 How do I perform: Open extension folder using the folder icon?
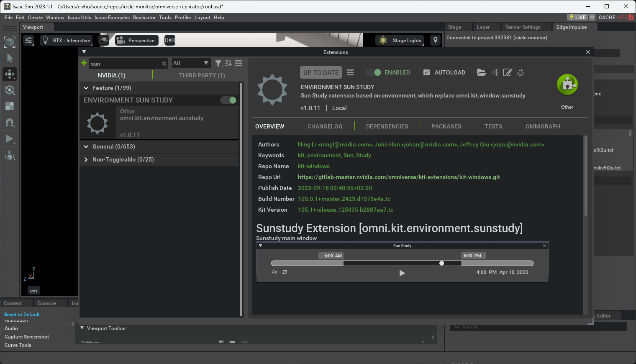coord(481,72)
